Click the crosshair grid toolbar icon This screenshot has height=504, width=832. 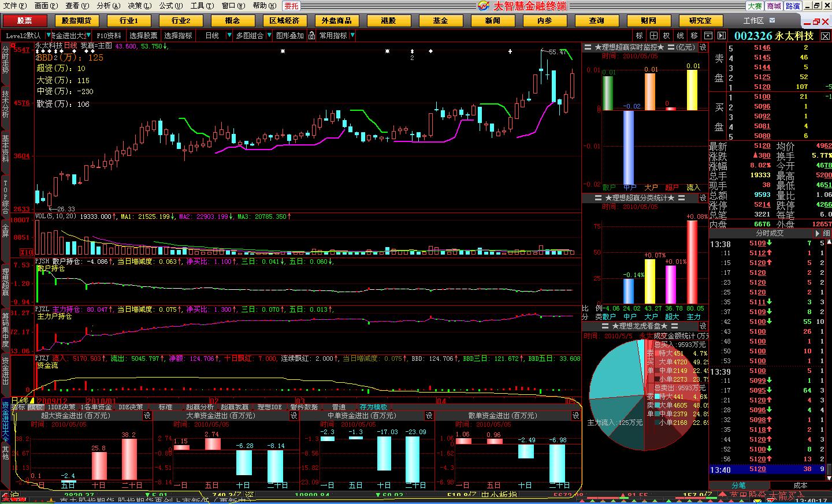point(653,36)
